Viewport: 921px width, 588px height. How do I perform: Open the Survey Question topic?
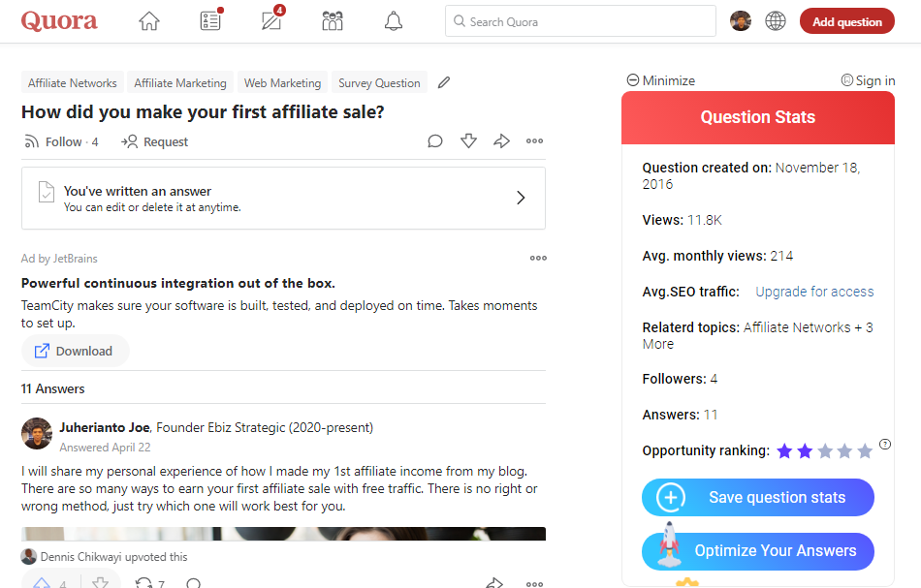coord(379,82)
